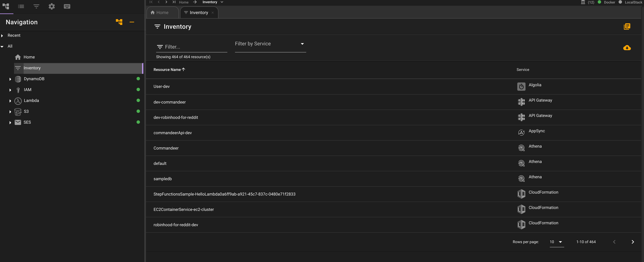Expand the S3 tree node

10,112
